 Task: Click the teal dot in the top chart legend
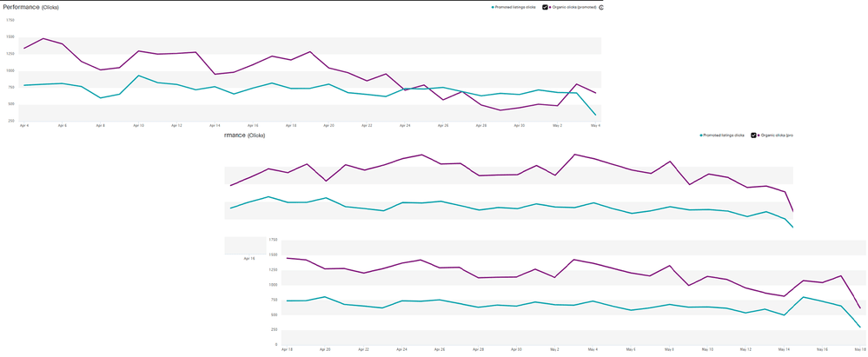pos(493,7)
